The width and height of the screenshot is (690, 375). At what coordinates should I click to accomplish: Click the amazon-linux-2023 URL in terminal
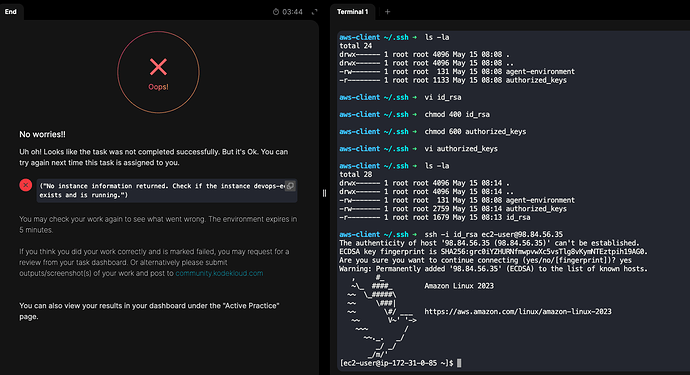click(518, 312)
